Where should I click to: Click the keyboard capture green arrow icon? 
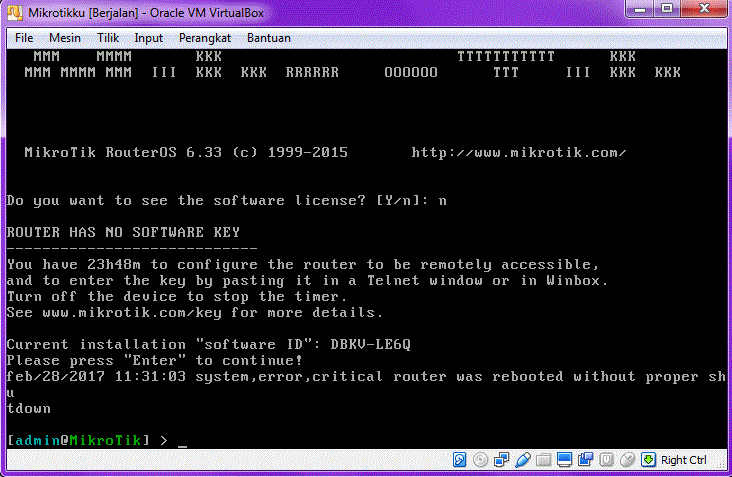[648, 460]
